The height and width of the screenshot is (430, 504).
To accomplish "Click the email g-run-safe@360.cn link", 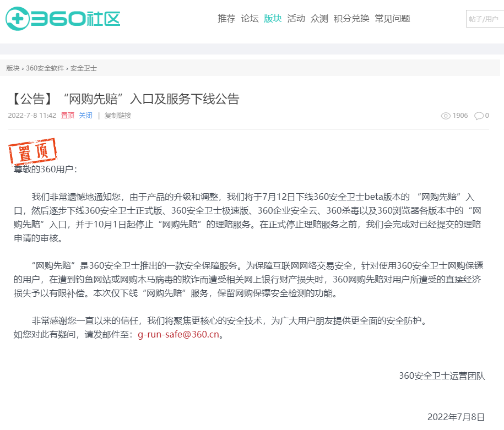I will pos(178,335).
